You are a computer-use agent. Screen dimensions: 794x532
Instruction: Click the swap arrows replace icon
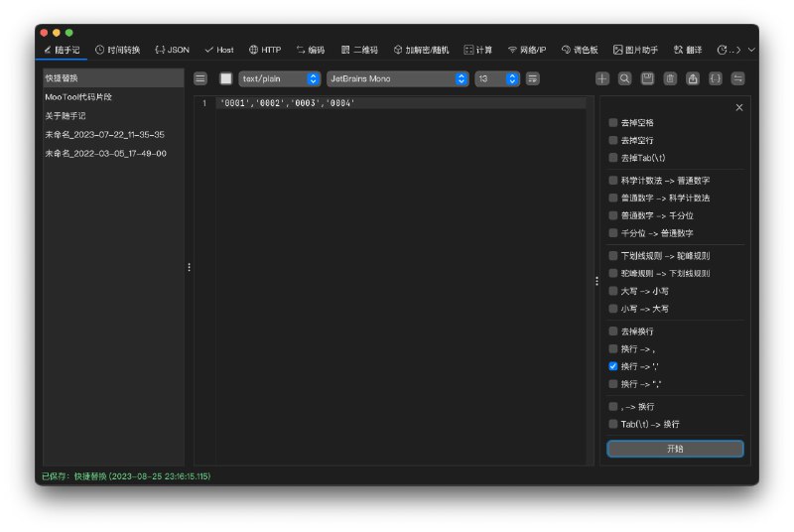coord(737,78)
